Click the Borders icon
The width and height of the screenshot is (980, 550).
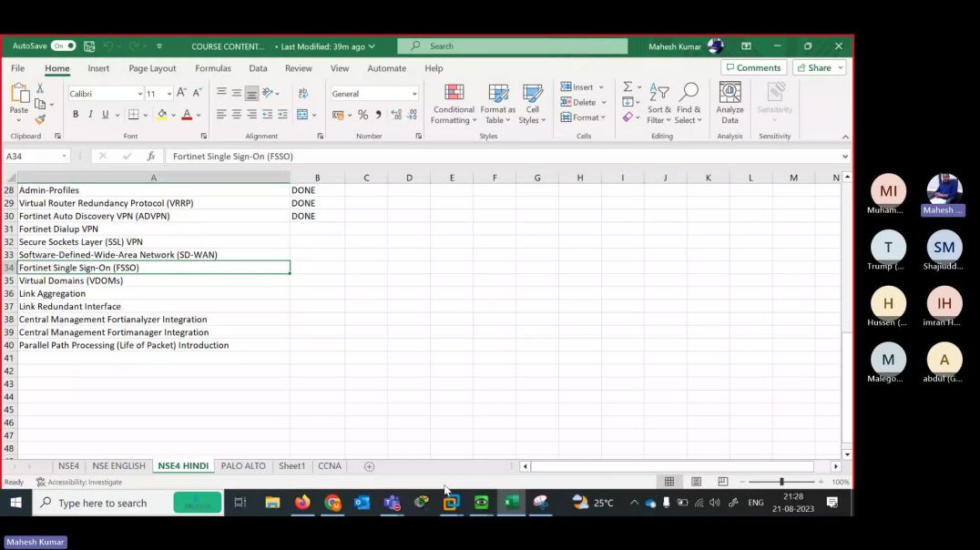133,115
